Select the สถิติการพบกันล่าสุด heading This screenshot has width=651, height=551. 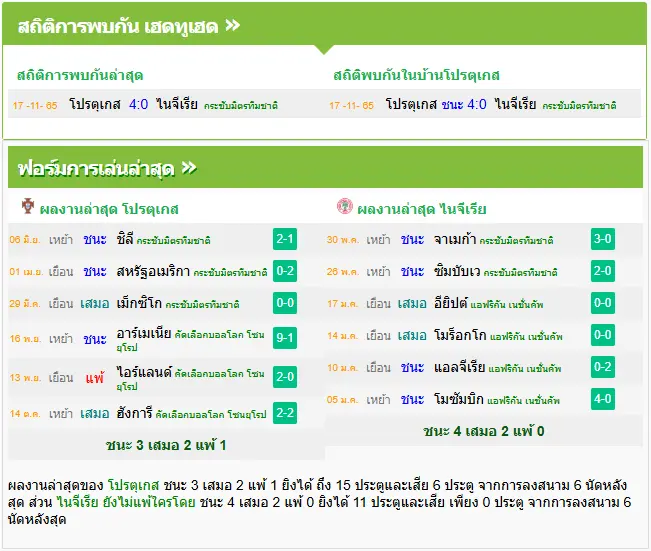(80, 75)
